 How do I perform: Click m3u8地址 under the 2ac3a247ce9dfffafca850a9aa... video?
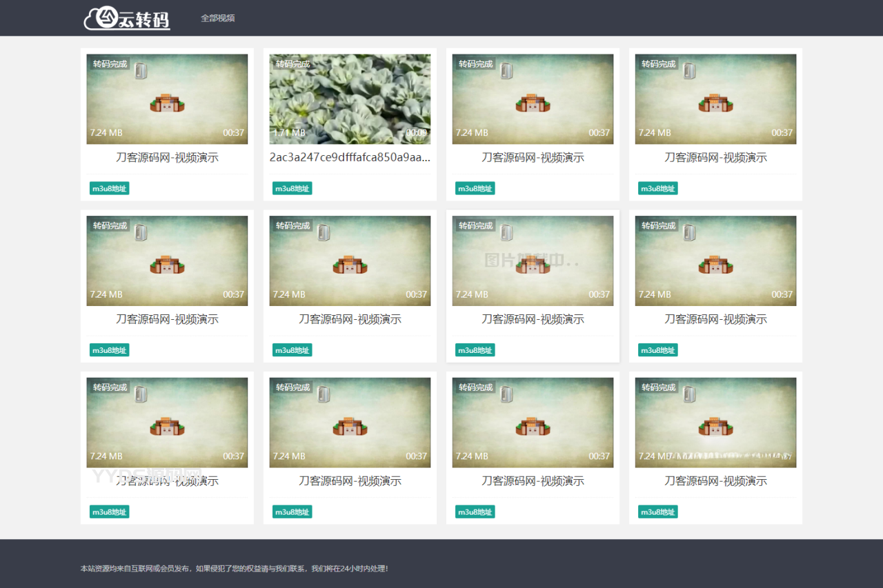[x=292, y=188]
